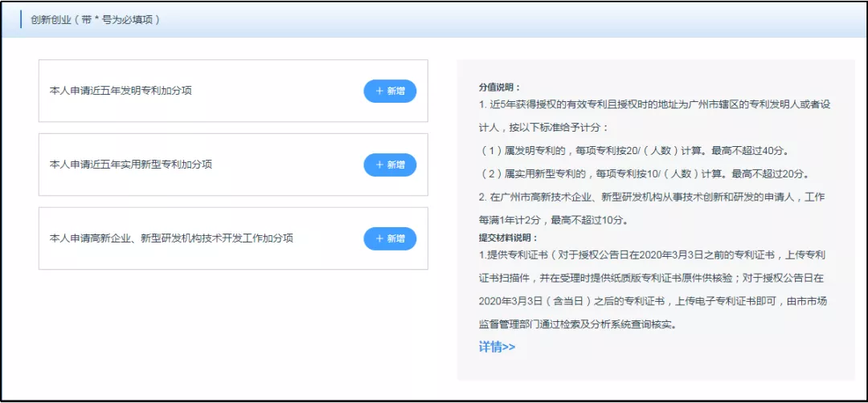Click line 监督管理部门通过检索及分析系统查询核实
The width and height of the screenshot is (868, 403).
click(578, 324)
